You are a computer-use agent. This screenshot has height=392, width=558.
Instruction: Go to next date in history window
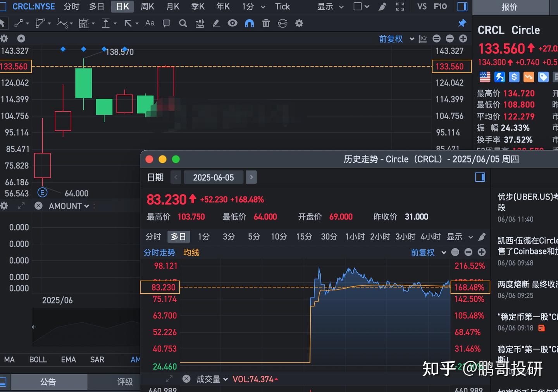click(251, 177)
